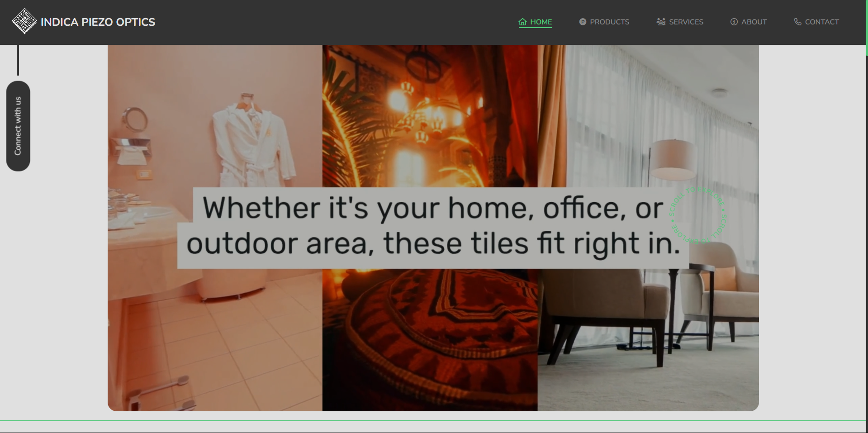The height and width of the screenshot is (433, 868).
Task: Open the PRODUCTS nav label
Action: coord(609,22)
